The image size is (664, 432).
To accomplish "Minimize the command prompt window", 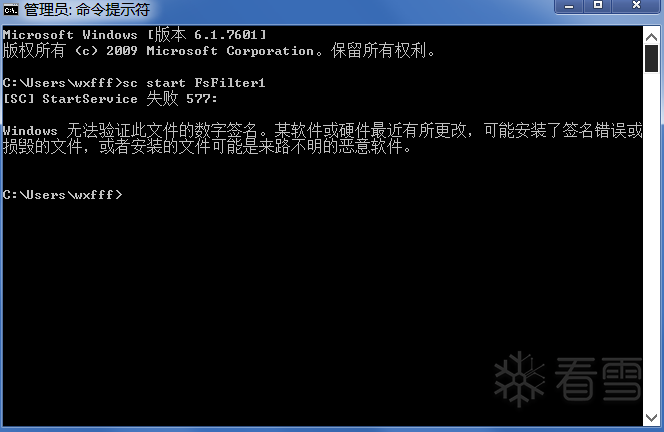I will [569, 6].
